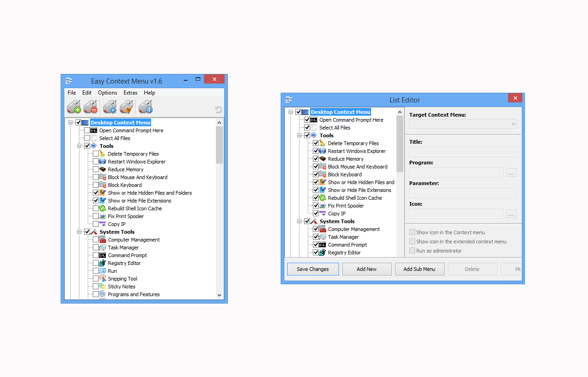This screenshot has height=377, width=588.
Task: Click the Delete button in List Editor
Action: [472, 269]
